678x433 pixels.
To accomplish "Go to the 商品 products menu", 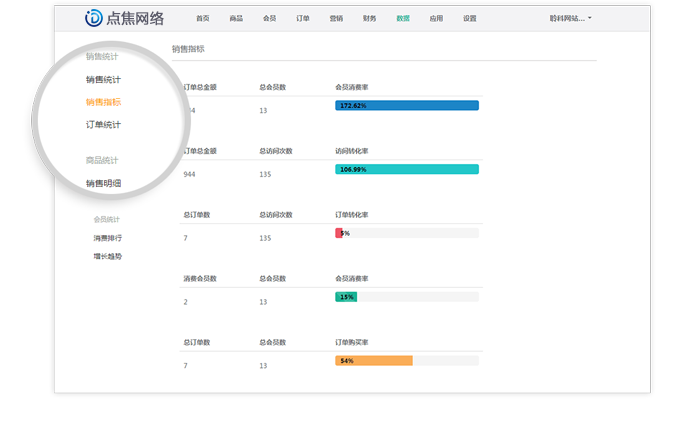I will [x=236, y=19].
